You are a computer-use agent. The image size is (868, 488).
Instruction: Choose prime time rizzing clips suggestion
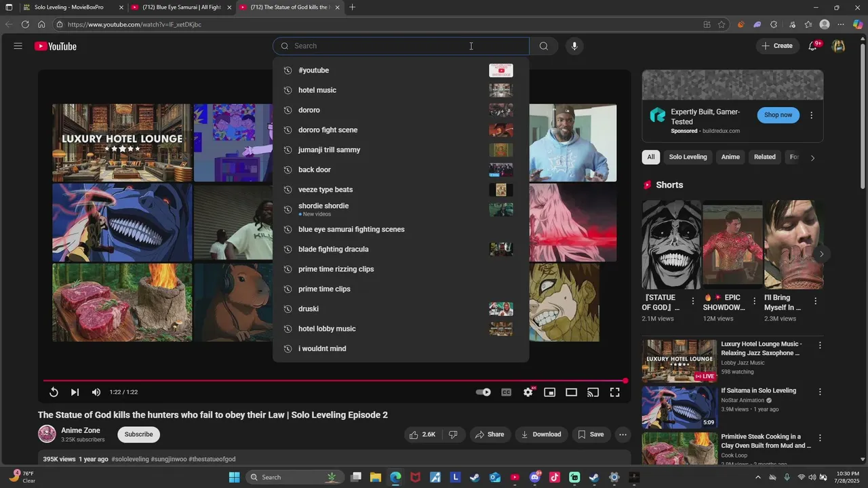coord(401,269)
